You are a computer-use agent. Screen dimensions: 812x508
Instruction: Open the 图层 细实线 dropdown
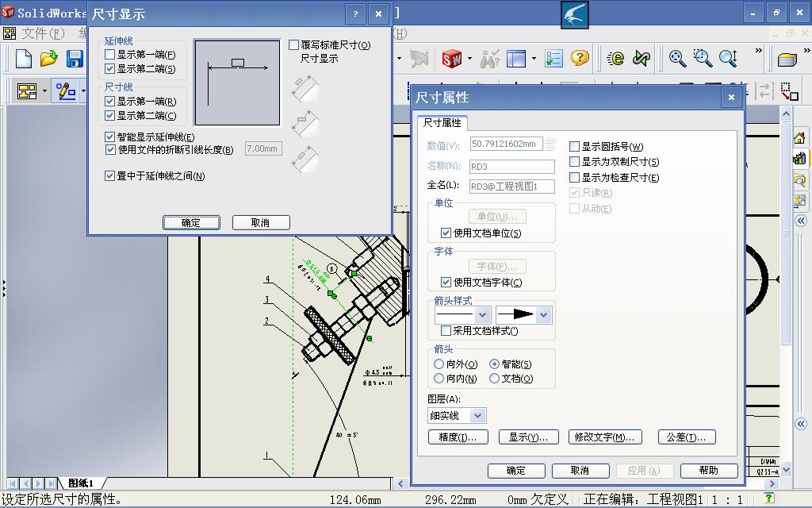tap(478, 415)
